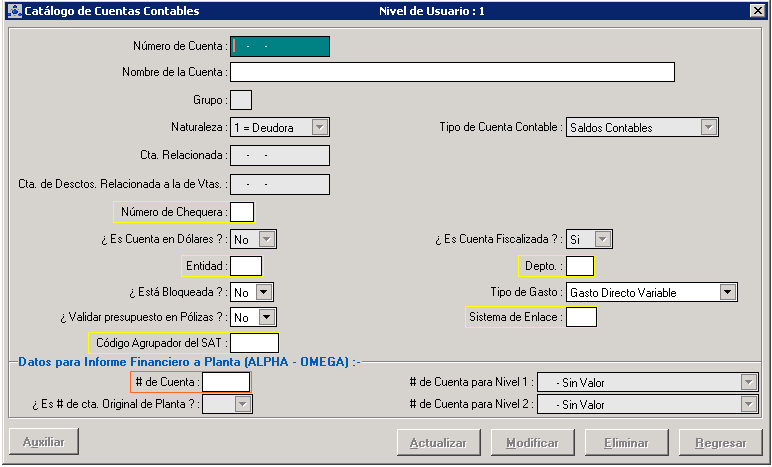772x467 pixels.
Task: Expand # de Cuenta para Nivel 1 dropdown
Action: [748, 382]
